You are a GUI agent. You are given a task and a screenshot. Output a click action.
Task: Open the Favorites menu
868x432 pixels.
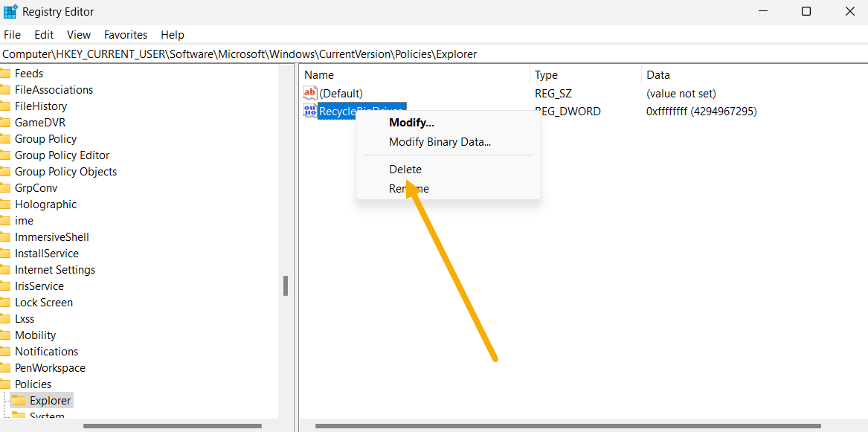[125, 34]
